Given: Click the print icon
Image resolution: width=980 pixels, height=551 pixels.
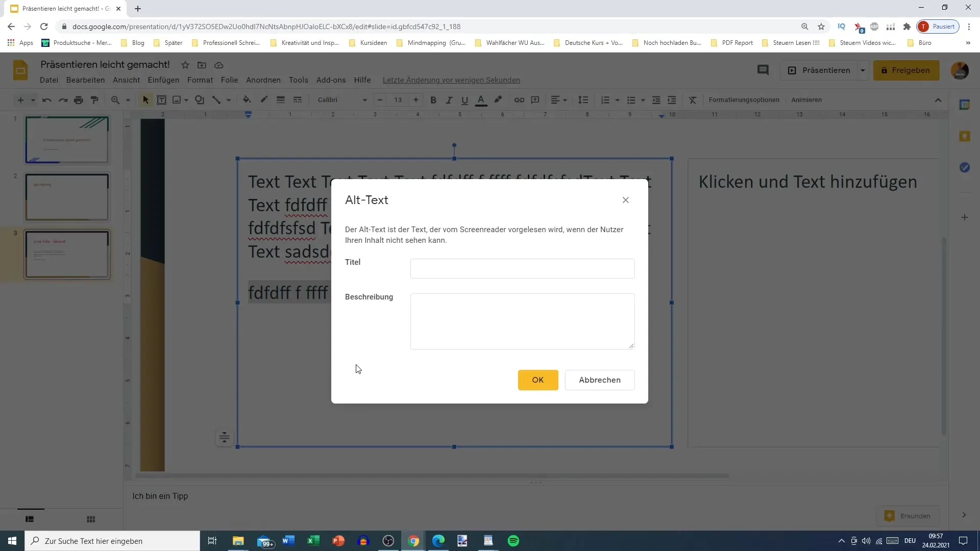Looking at the screenshot, I should 79,100.
